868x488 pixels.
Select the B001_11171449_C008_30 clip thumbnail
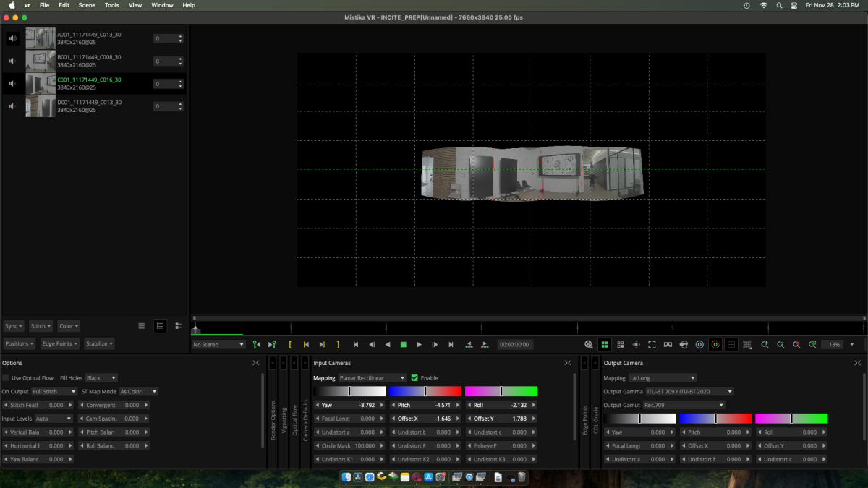pyautogui.click(x=41, y=61)
